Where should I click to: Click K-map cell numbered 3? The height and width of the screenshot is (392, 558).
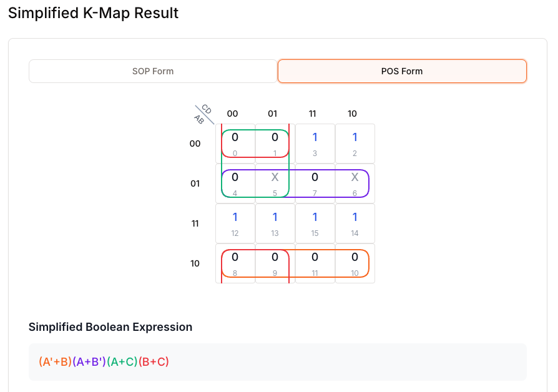pyautogui.click(x=315, y=144)
